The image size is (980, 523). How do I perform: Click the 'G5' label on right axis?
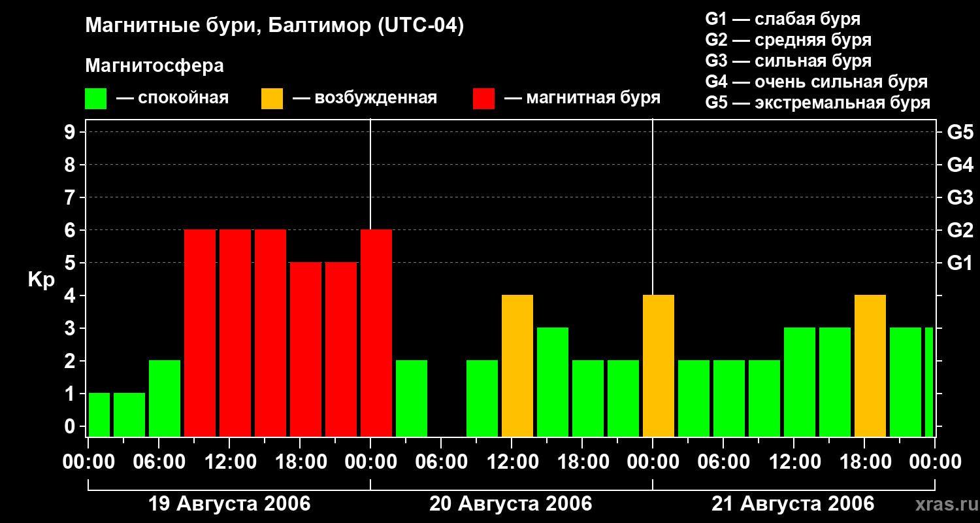960,132
